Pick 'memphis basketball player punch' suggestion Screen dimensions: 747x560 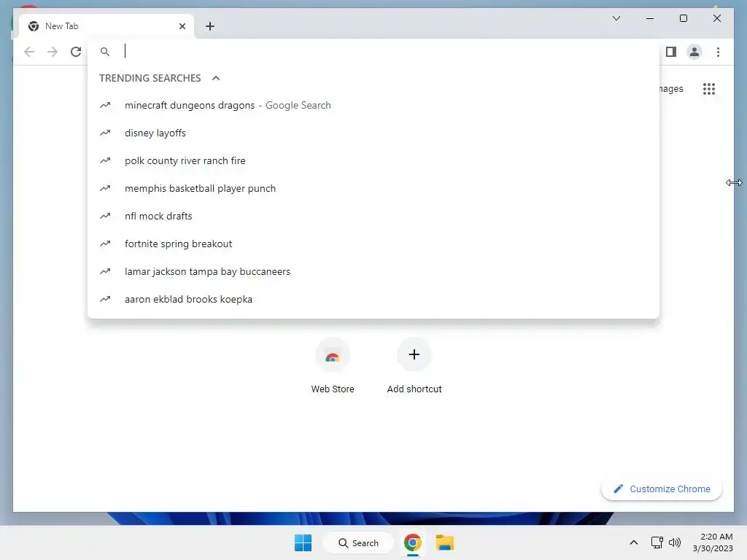click(x=373, y=188)
